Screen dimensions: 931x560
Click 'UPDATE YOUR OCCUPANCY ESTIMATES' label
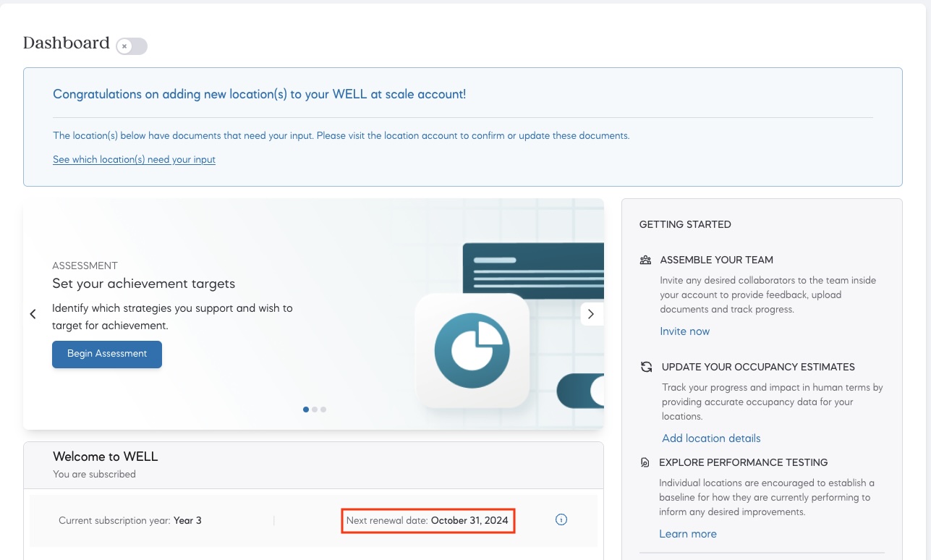coord(758,367)
